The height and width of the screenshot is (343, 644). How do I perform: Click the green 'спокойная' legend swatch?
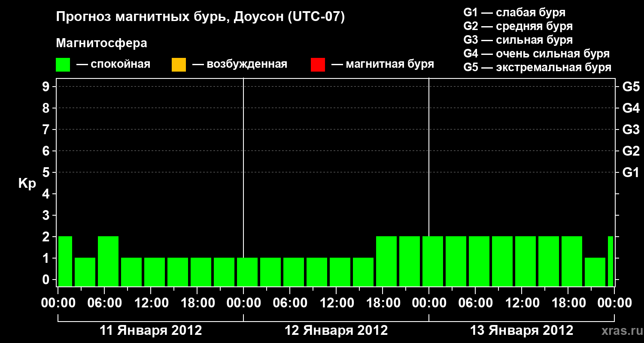click(x=63, y=65)
